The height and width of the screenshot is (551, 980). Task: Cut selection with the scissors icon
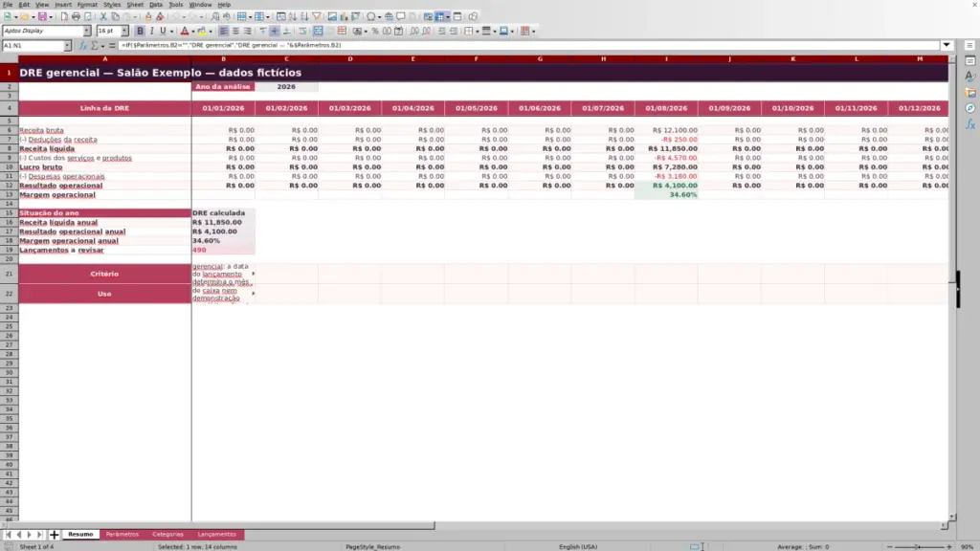click(x=103, y=17)
